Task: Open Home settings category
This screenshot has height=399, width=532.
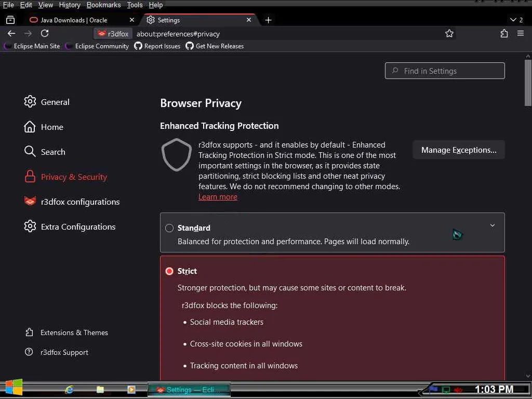Action: pos(44,127)
